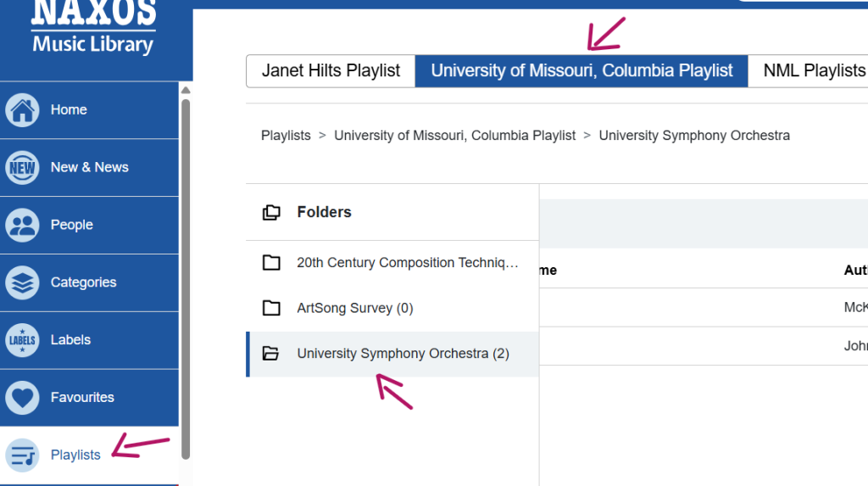Open 20th Century Composition Techniques folder
The image size is (868, 486).
point(407,263)
